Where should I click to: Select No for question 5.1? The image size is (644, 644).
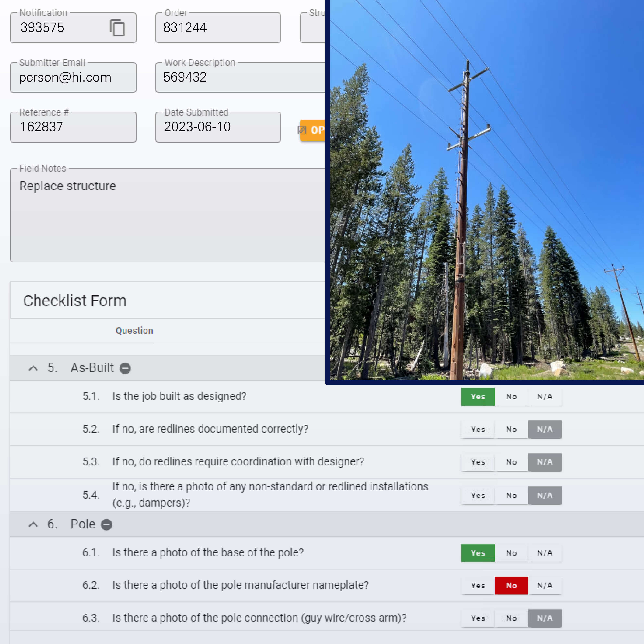click(511, 397)
